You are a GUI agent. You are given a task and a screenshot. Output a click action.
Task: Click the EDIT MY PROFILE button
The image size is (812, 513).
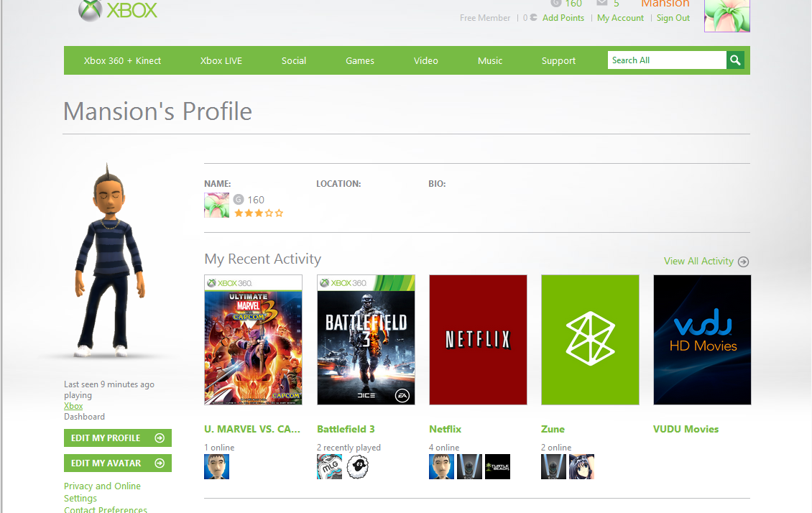pos(118,438)
